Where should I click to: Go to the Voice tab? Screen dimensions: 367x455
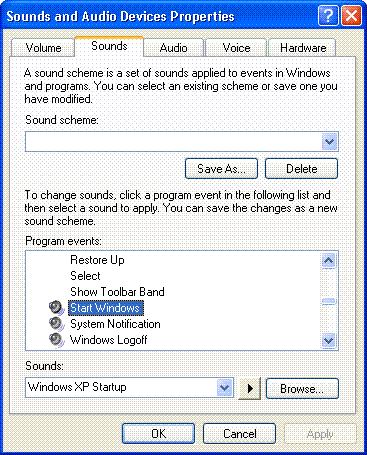[236, 48]
